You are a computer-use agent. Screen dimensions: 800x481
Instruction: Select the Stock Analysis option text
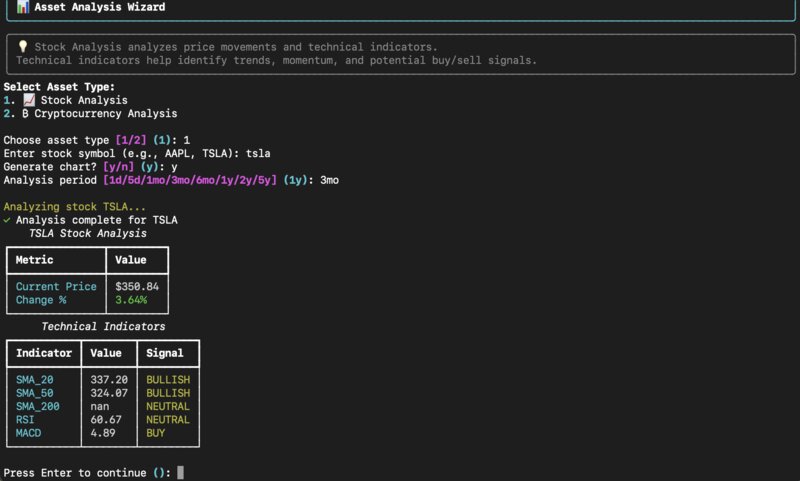(84, 100)
